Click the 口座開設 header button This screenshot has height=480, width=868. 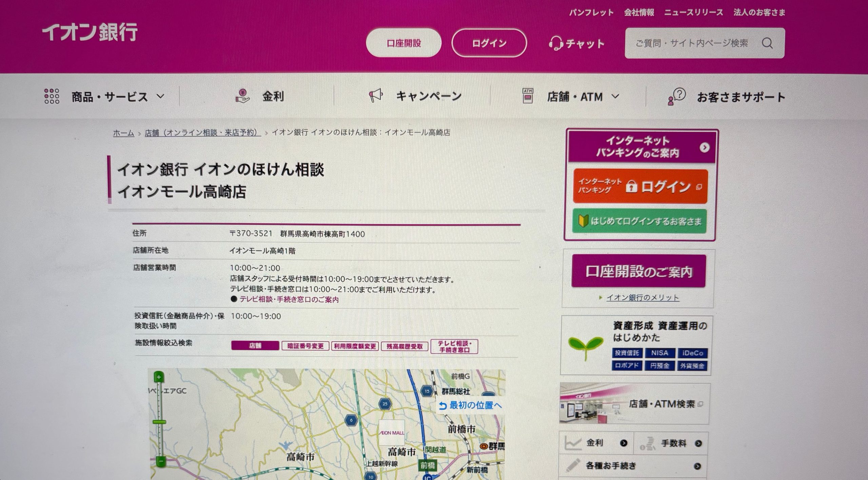[x=403, y=43]
